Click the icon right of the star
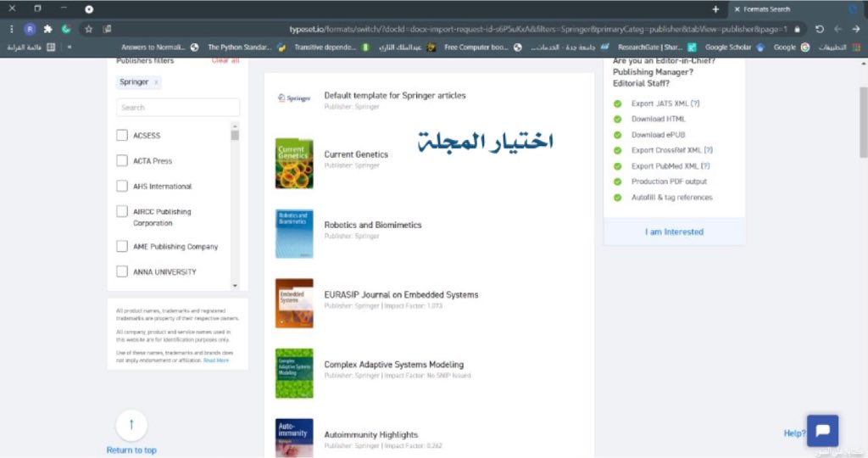The height and width of the screenshot is (458, 868). (107, 29)
